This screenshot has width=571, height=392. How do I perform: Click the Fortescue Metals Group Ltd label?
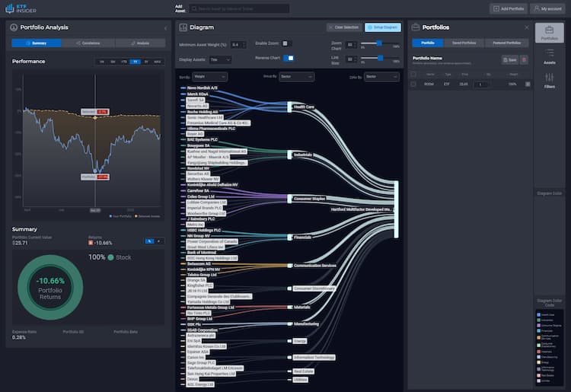click(210, 308)
